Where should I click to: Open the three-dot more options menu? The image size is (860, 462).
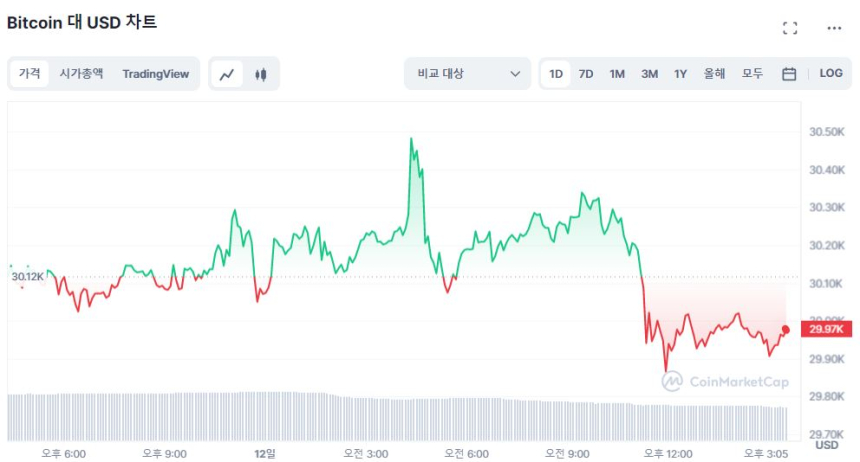pyautogui.click(x=834, y=28)
